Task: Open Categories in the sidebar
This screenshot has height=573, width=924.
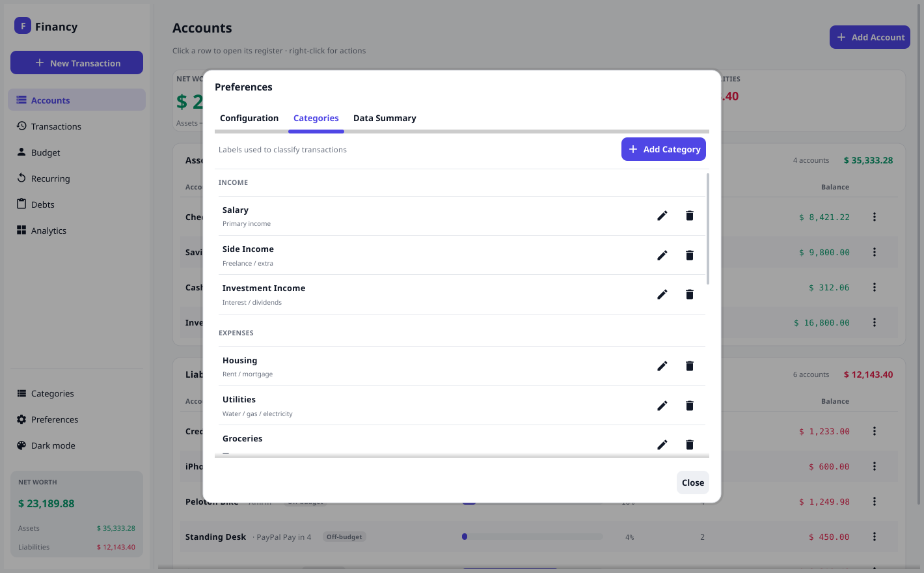Action: pos(77,393)
